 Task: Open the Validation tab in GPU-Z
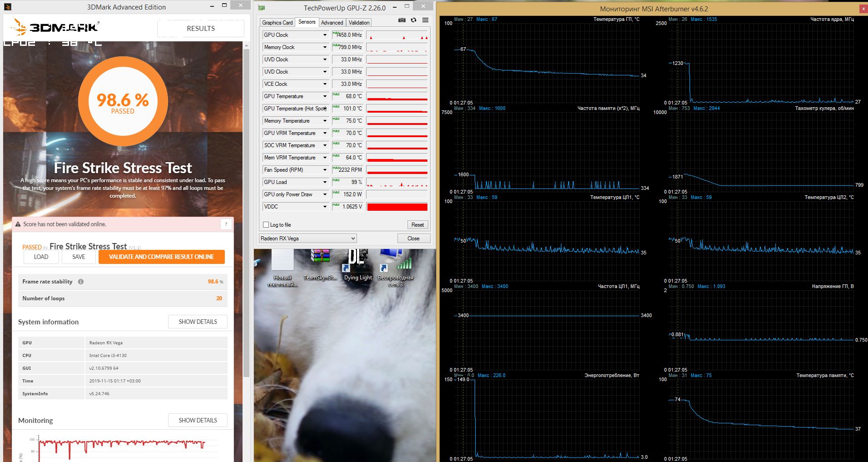359,23
